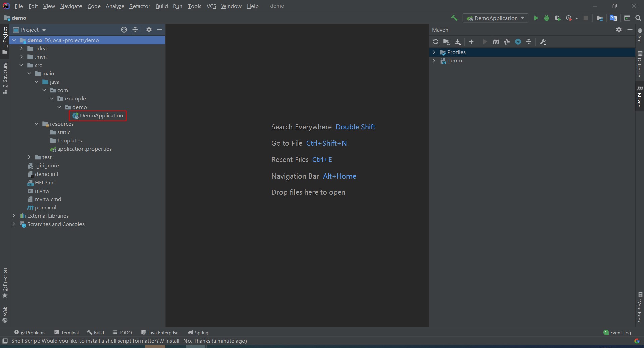Open Search Everywhere magnifier icon

[638, 18]
